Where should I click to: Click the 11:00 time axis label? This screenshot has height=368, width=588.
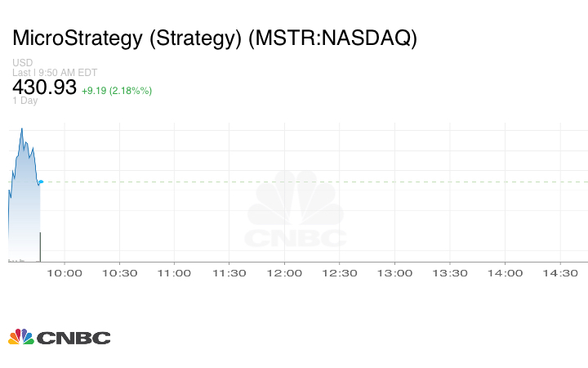tap(174, 273)
